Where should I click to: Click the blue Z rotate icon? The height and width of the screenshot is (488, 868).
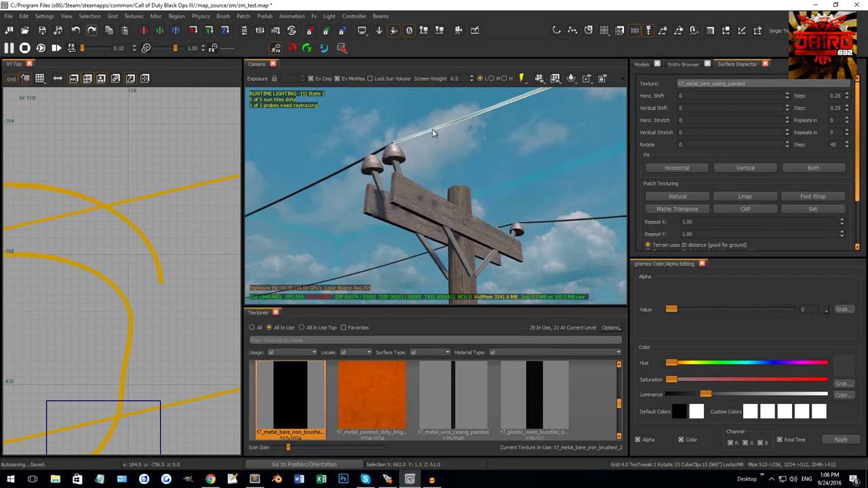pyautogui.click(x=323, y=48)
